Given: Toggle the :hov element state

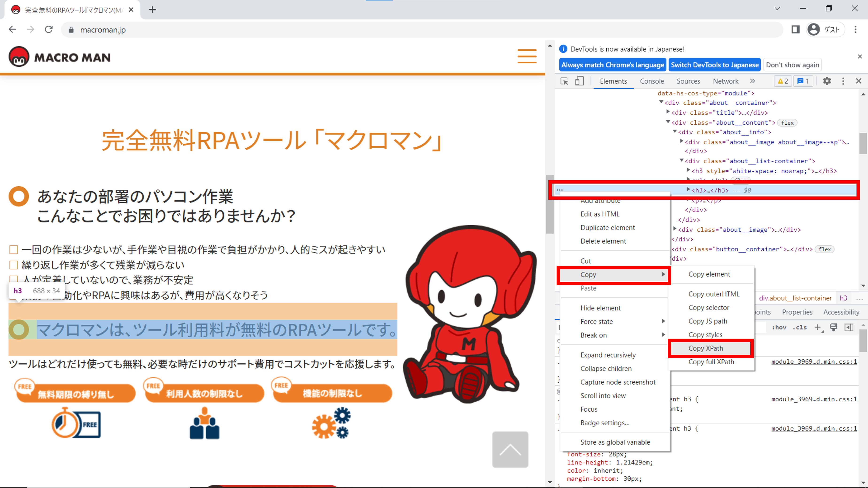Looking at the screenshot, I should (x=779, y=327).
